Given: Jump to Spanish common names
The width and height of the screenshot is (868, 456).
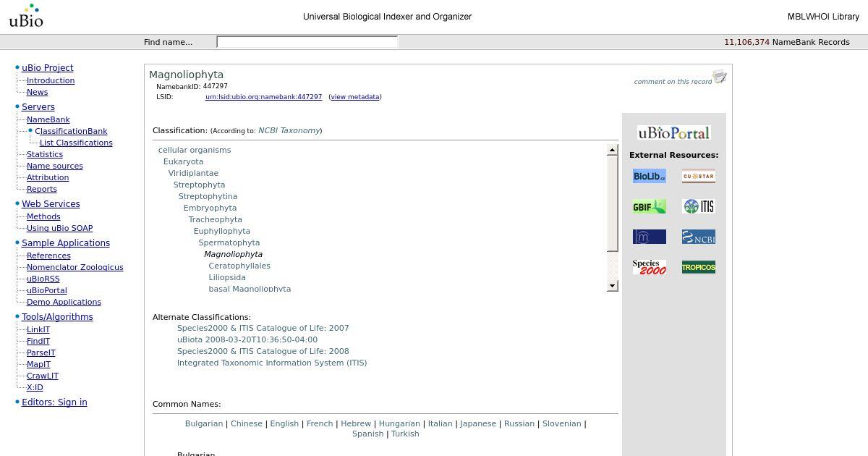Looking at the screenshot, I should pos(367,434).
